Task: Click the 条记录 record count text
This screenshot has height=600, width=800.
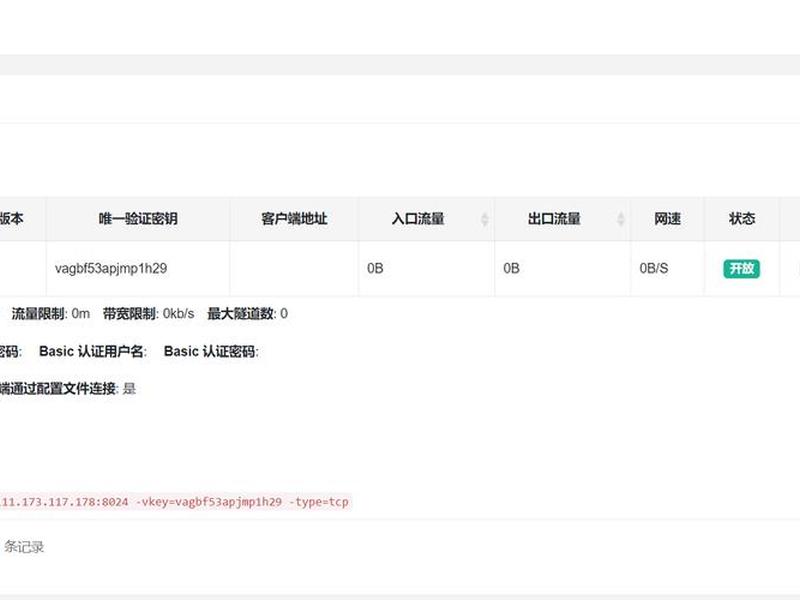Action: pyautogui.click(x=24, y=547)
